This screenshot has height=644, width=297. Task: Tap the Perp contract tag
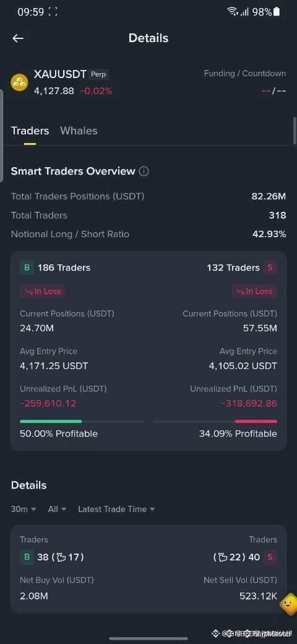pos(98,74)
